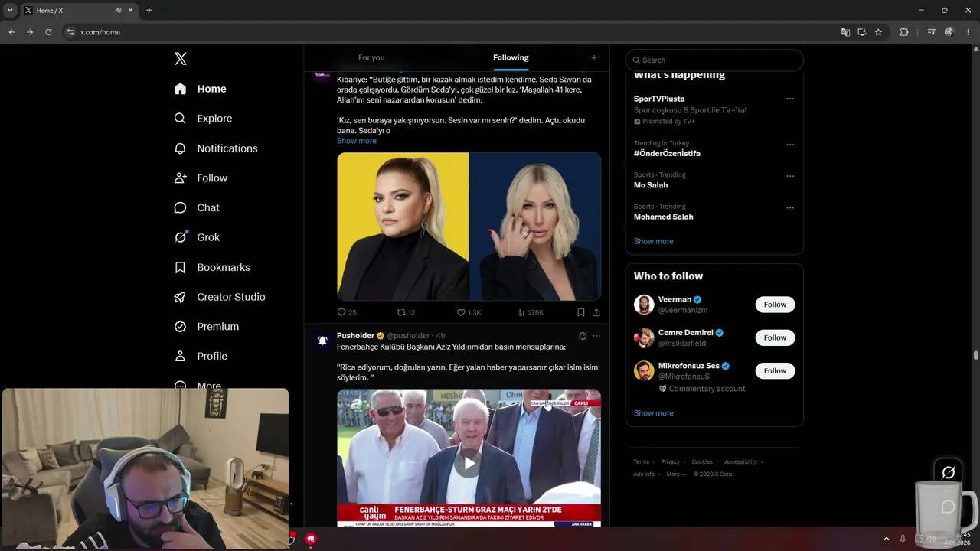Image resolution: width=980 pixels, height=551 pixels.
Task: Open Profile from the left navigation
Action: click(201, 356)
